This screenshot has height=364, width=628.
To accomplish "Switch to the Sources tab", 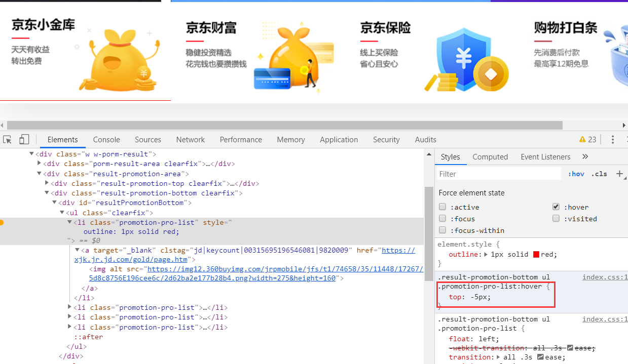I will pyautogui.click(x=147, y=140).
